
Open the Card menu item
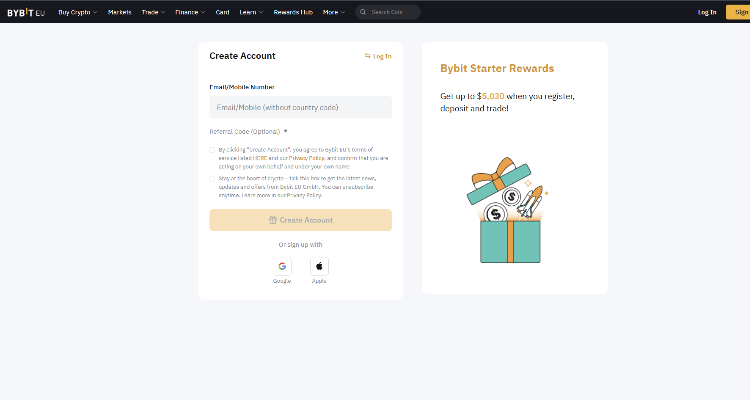[x=222, y=12]
